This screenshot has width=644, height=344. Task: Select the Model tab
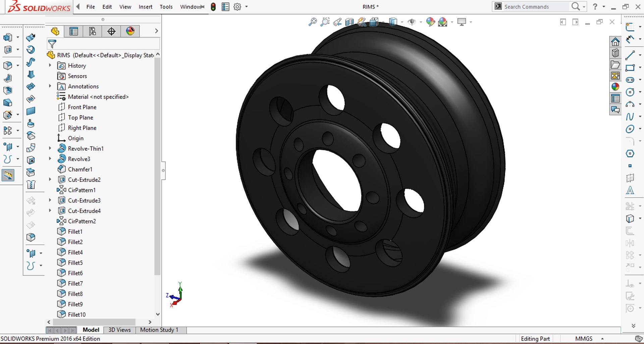point(91,330)
